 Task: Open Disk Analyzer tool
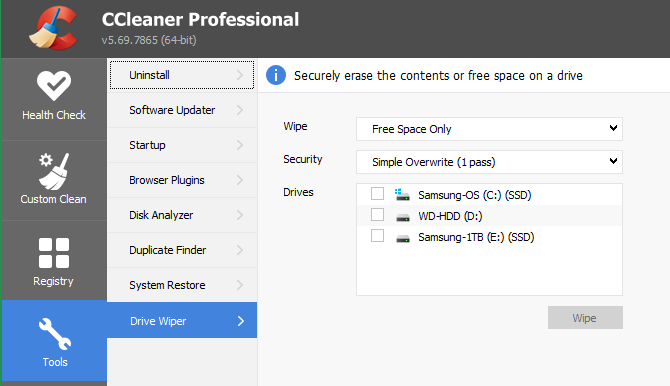click(182, 215)
